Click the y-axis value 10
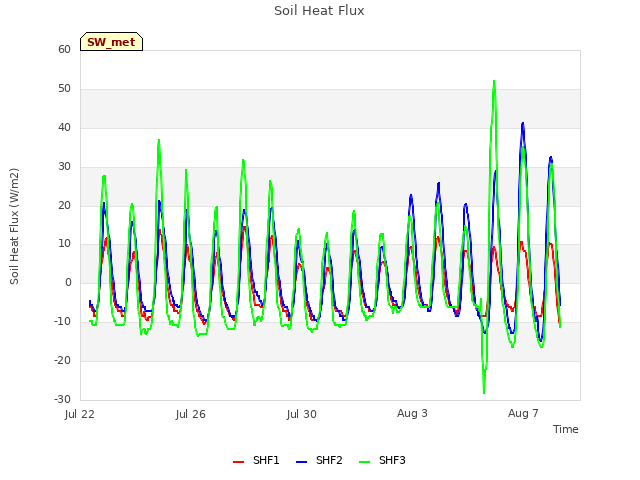 click(64, 244)
